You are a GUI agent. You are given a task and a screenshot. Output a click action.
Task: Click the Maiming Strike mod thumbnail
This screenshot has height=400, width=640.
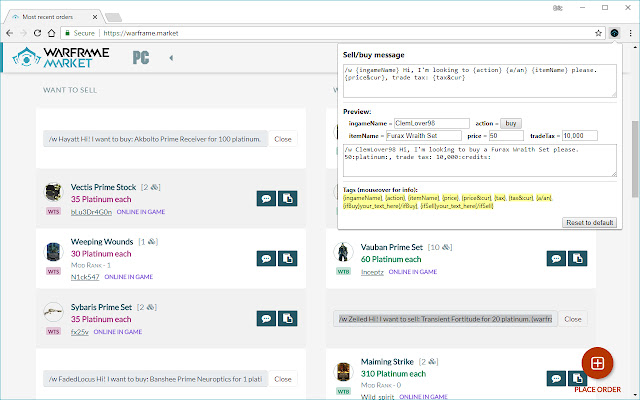343,371
